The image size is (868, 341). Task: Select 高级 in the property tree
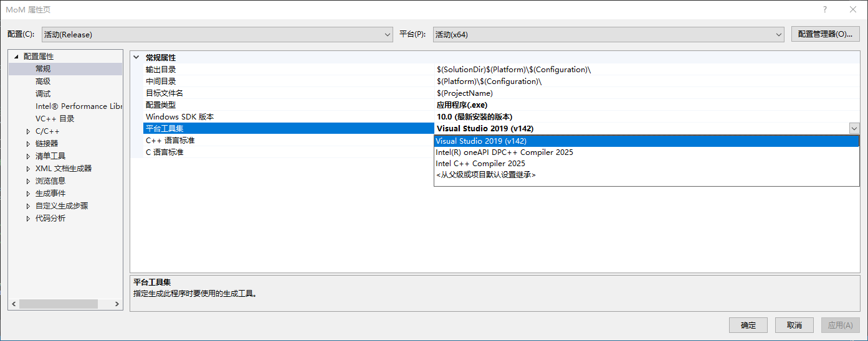click(x=43, y=82)
